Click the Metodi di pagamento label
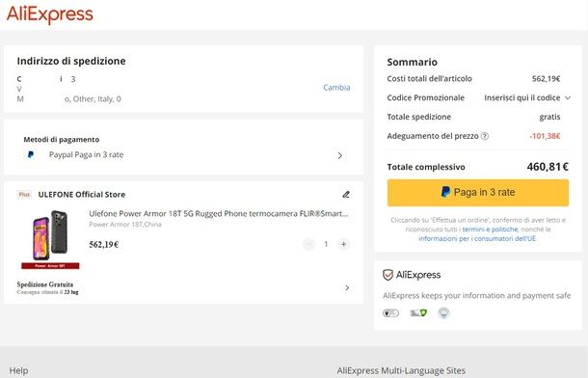Image resolution: width=588 pixels, height=378 pixels. [62, 140]
